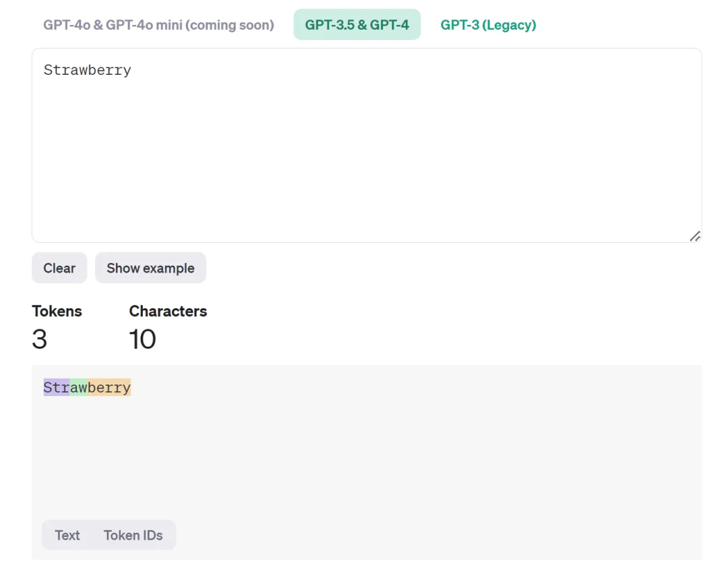The height and width of the screenshot is (566, 728).
Task: Click the textarea resize handle icon
Action: pyautogui.click(x=694, y=236)
